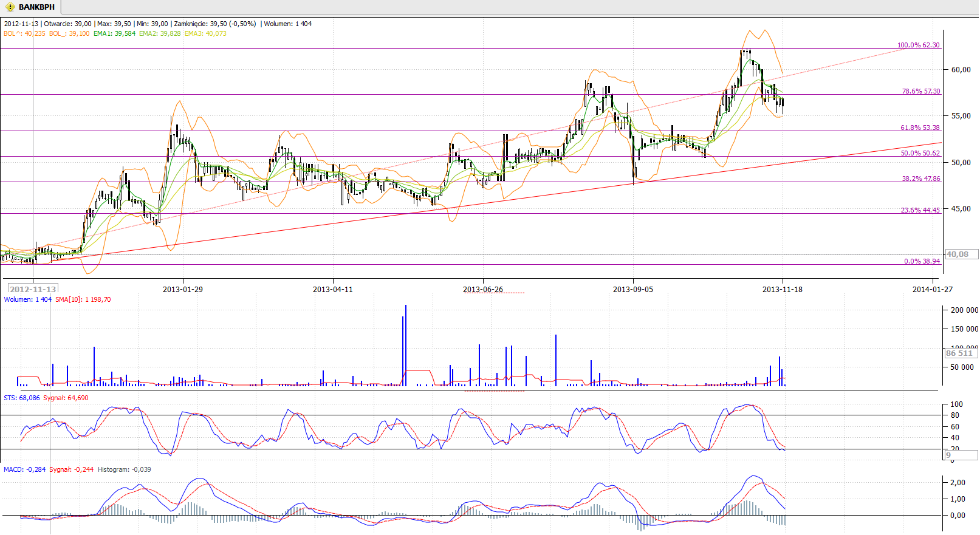Click the 60,00 price axis label
Image resolution: width=980 pixels, height=535 pixels.
pyautogui.click(x=961, y=70)
